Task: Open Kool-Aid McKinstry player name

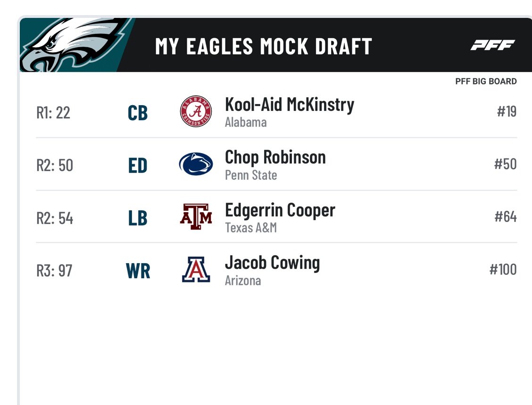Action: click(289, 105)
